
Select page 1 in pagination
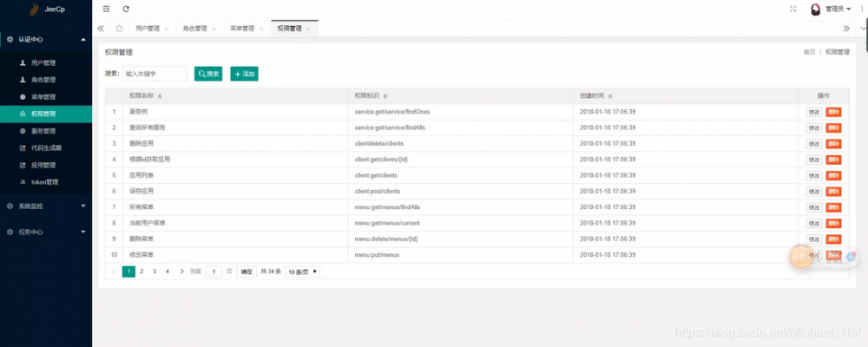(x=128, y=272)
